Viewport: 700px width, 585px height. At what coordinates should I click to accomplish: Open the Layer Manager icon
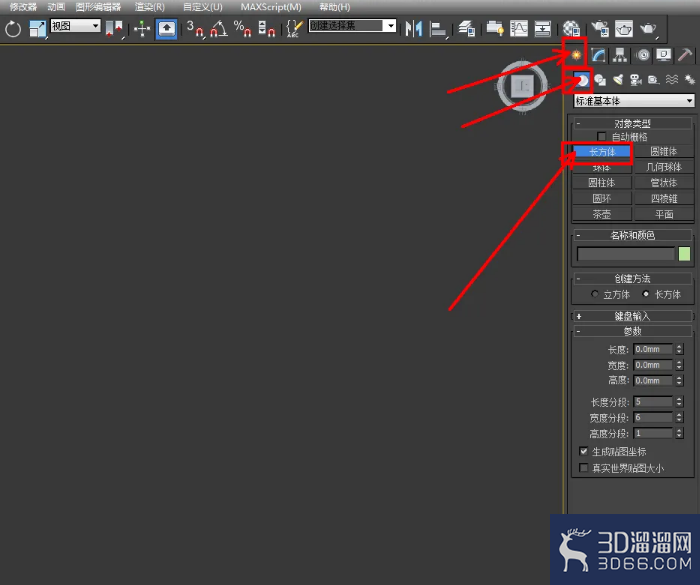coord(467,29)
